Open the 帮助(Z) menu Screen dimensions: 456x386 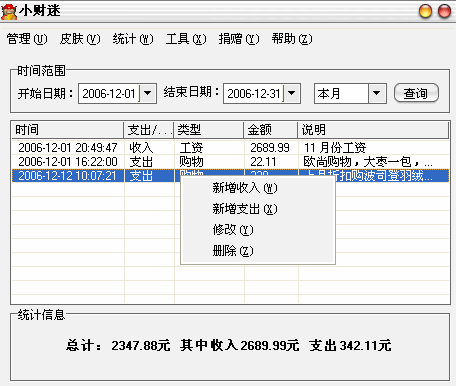tap(292, 39)
